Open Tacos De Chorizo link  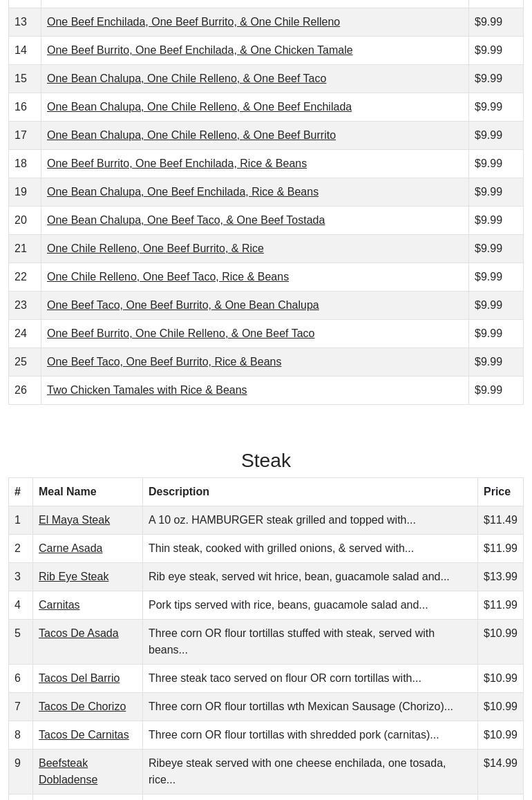[x=82, y=706]
